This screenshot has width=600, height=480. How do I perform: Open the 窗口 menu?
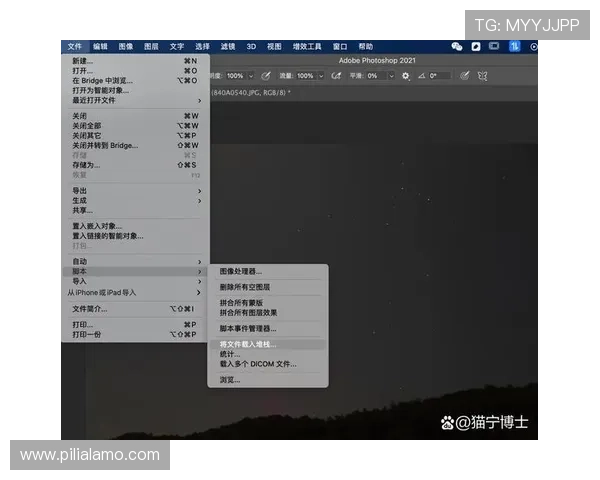pos(340,47)
